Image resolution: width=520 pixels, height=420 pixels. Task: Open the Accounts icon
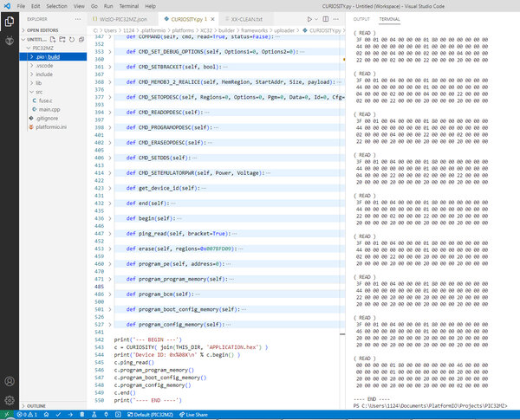(x=10, y=381)
